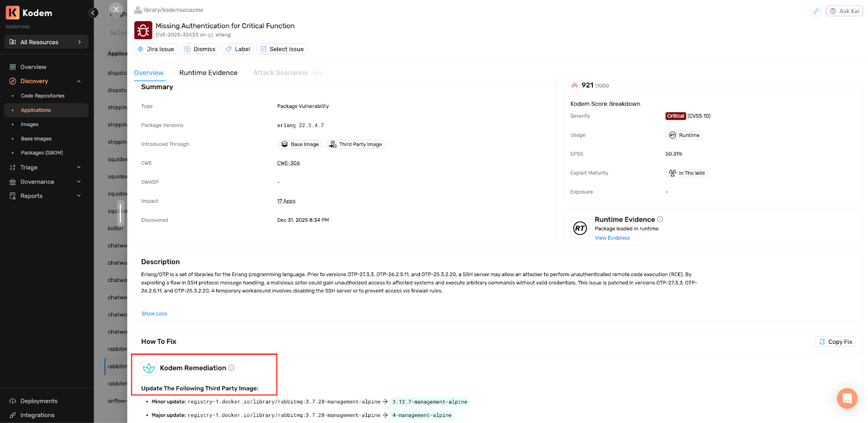Screen dimensions: 868x423
Task: Click the Discovery compass icon
Action: 12,81
